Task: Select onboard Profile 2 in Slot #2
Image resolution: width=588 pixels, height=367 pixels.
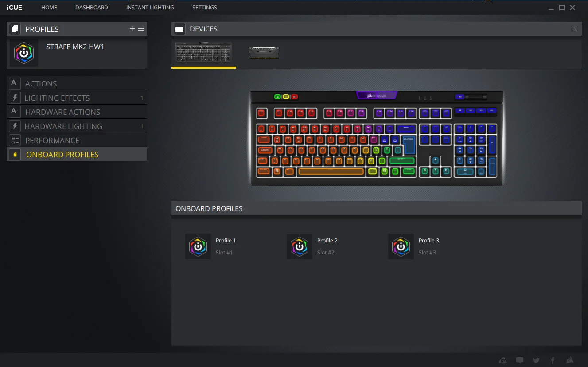Action: pyautogui.click(x=312, y=246)
